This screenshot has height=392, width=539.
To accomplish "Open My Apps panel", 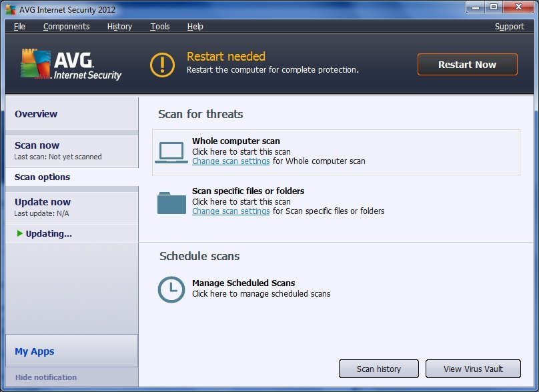I will [72, 351].
